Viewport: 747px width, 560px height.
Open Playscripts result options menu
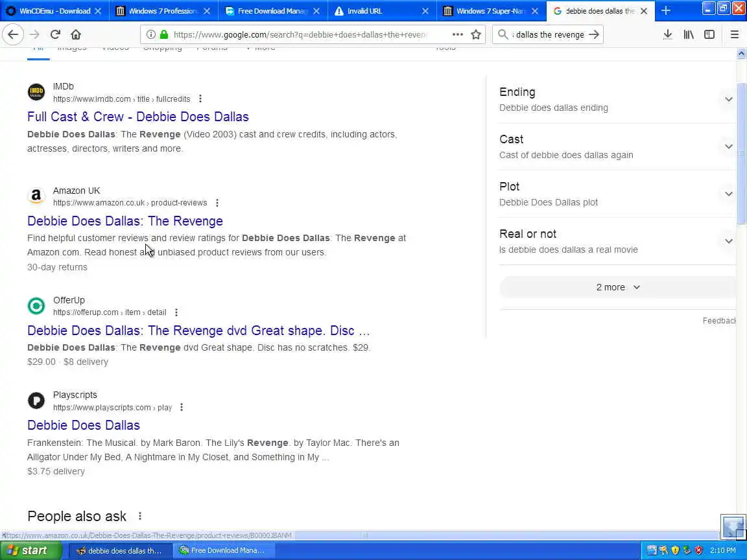[182, 407]
